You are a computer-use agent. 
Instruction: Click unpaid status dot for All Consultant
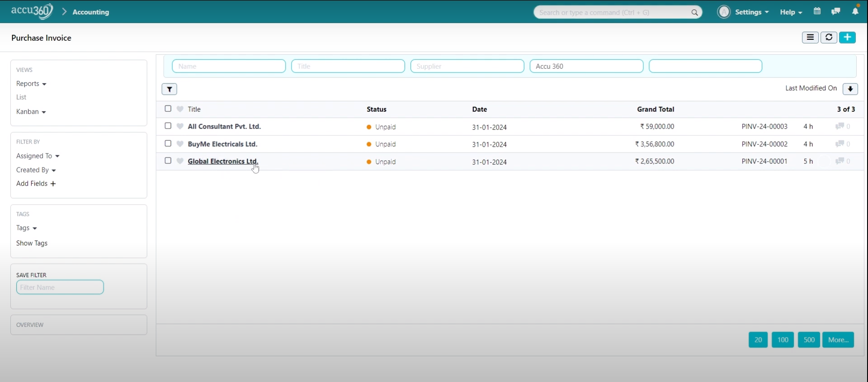369,127
